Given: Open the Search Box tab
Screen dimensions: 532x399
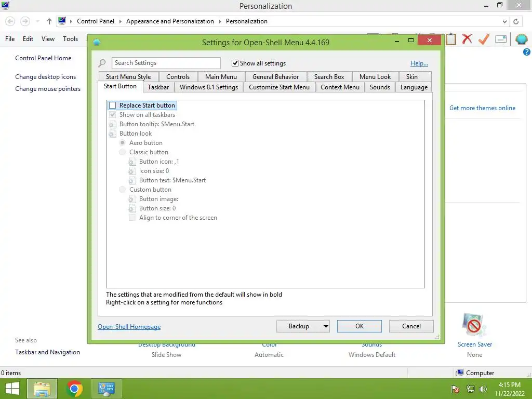Looking at the screenshot, I should (x=329, y=77).
